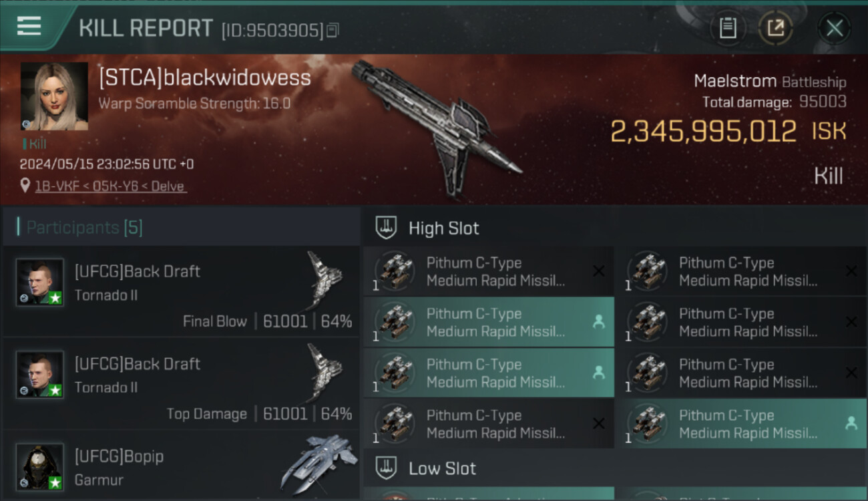Select the Back Draft Final Blow entry

(x=181, y=291)
